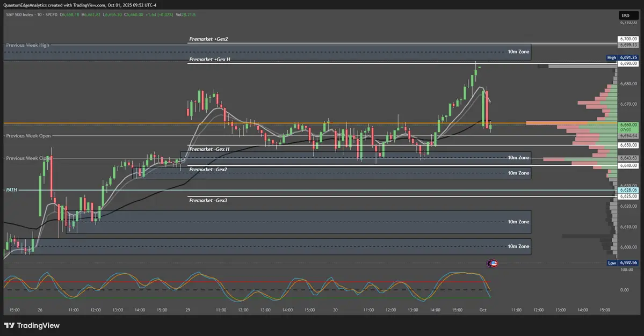Click the 6,654.64 gray price tag
This screenshot has width=644, height=336.
(x=627, y=136)
